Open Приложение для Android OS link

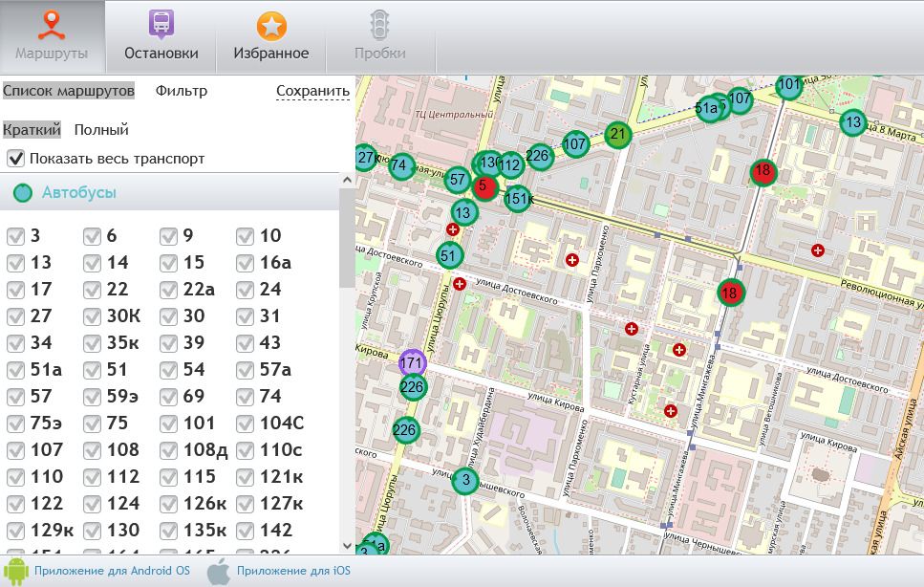point(112,571)
